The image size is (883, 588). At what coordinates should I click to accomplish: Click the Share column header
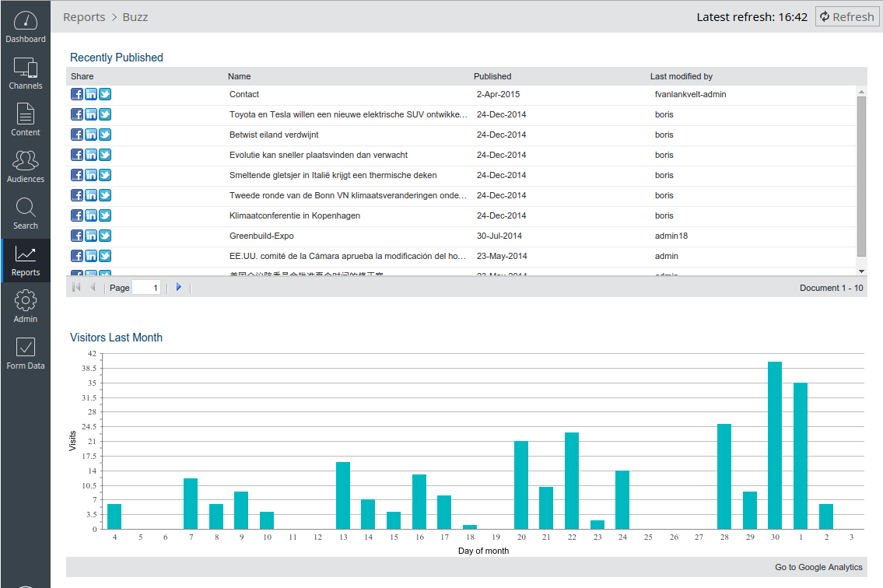pos(82,76)
